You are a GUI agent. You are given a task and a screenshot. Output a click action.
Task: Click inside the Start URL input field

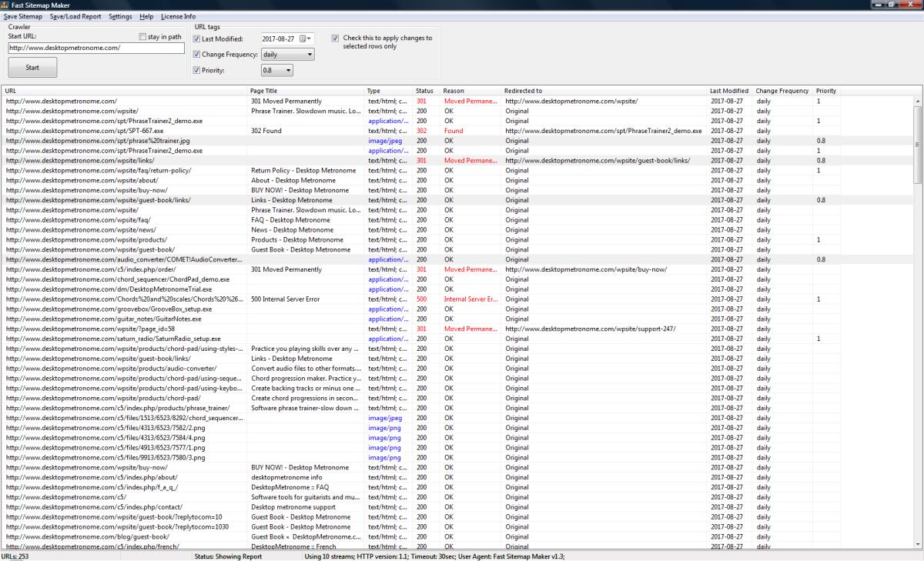(92, 47)
